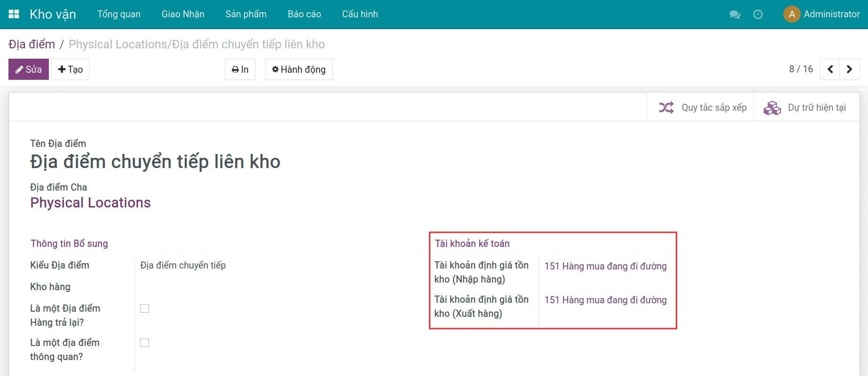Open the activities clock icon
The width and height of the screenshot is (868, 376).
pyautogui.click(x=758, y=15)
